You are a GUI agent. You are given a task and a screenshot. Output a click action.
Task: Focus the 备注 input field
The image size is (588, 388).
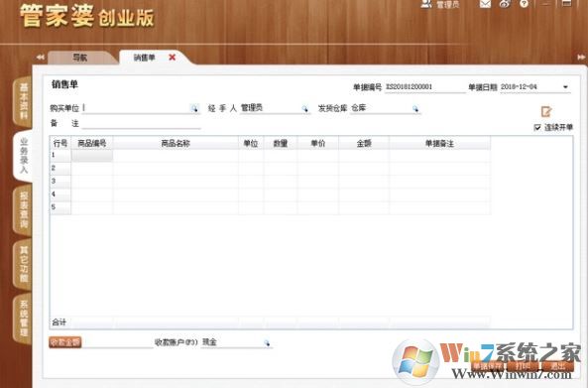pos(142,123)
